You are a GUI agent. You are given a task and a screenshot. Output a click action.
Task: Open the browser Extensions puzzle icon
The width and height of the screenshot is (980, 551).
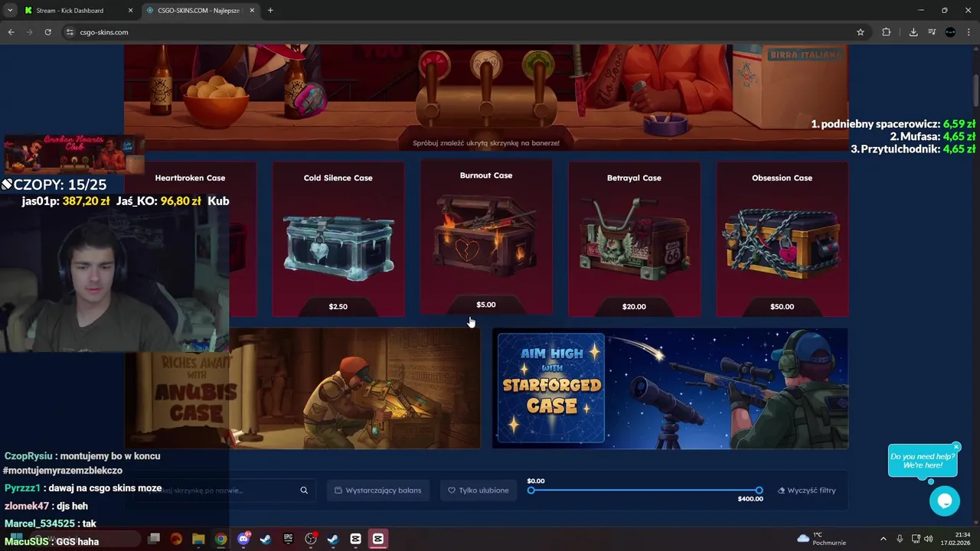[887, 32]
